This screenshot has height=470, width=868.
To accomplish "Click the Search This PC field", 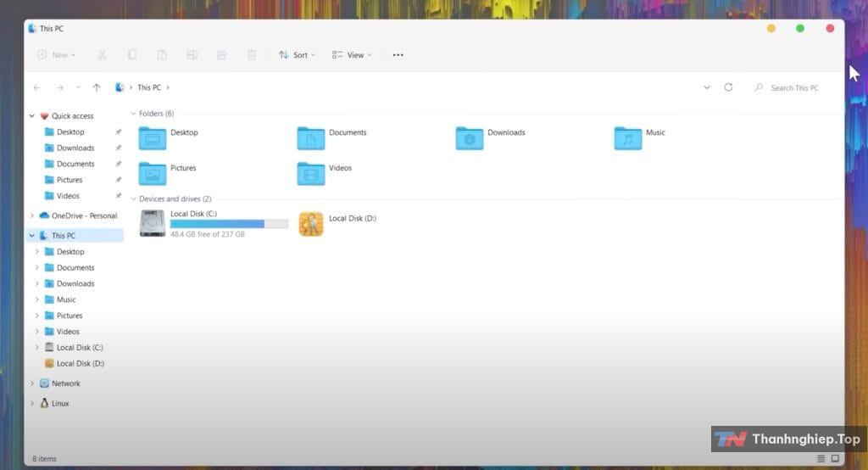I will (x=794, y=87).
